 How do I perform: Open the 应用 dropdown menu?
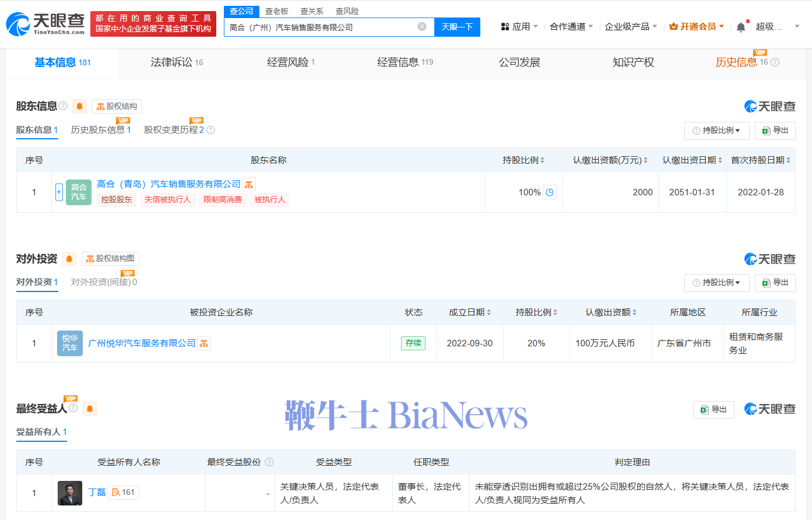(520, 27)
